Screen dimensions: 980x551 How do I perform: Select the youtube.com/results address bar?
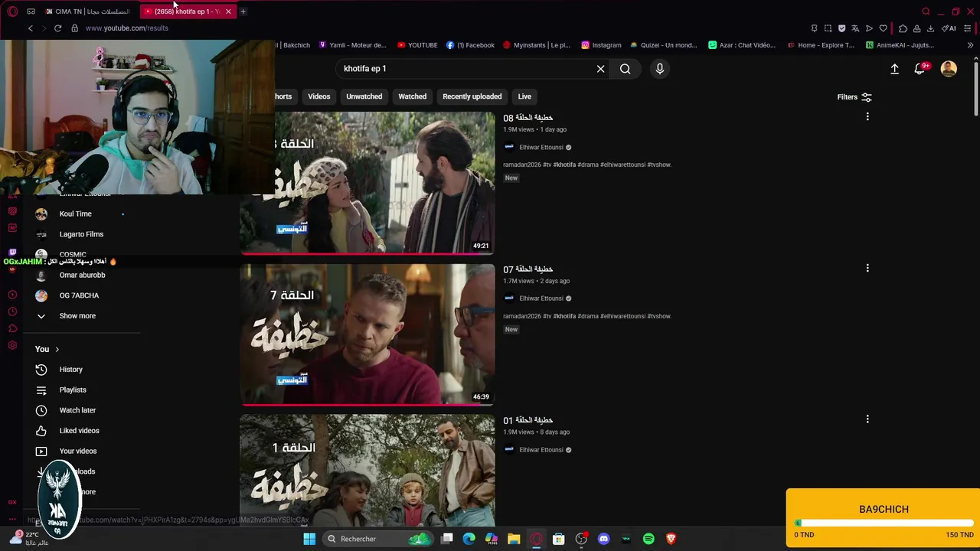127,28
